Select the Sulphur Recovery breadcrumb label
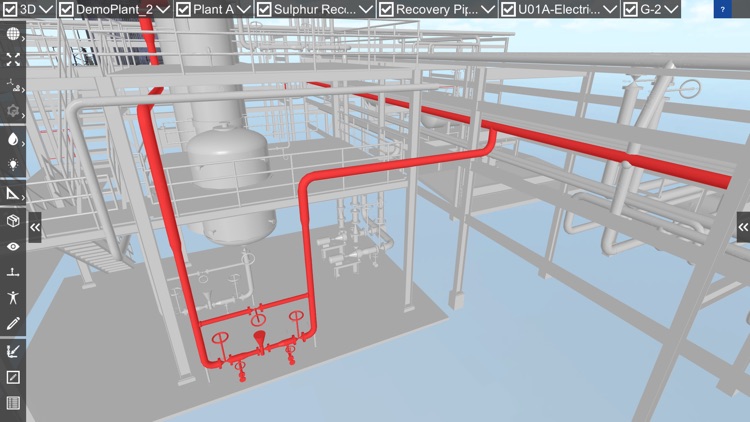 click(315, 9)
